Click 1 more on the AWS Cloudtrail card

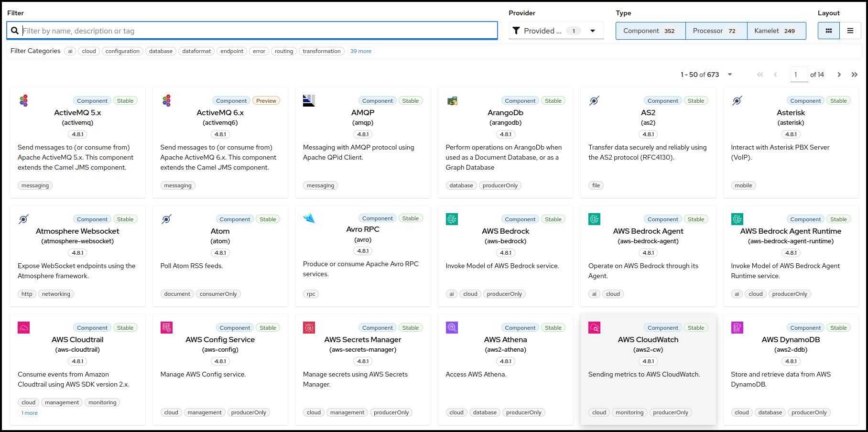29,412
